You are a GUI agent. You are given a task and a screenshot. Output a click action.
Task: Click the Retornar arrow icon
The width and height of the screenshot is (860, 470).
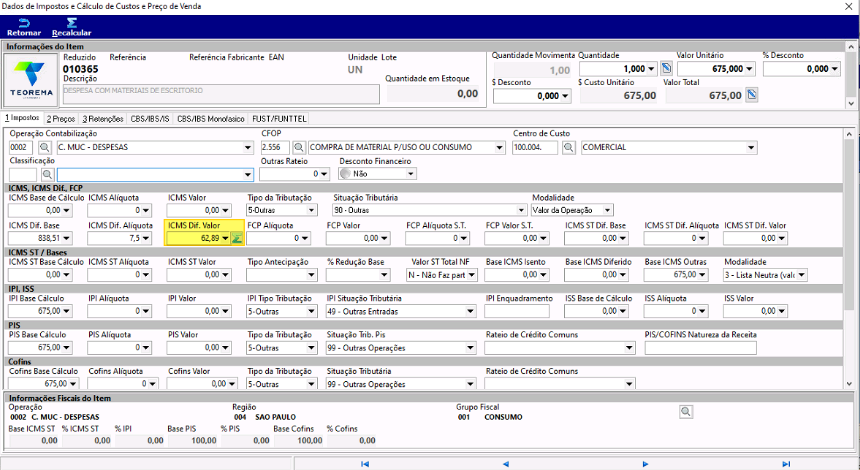coord(24,23)
